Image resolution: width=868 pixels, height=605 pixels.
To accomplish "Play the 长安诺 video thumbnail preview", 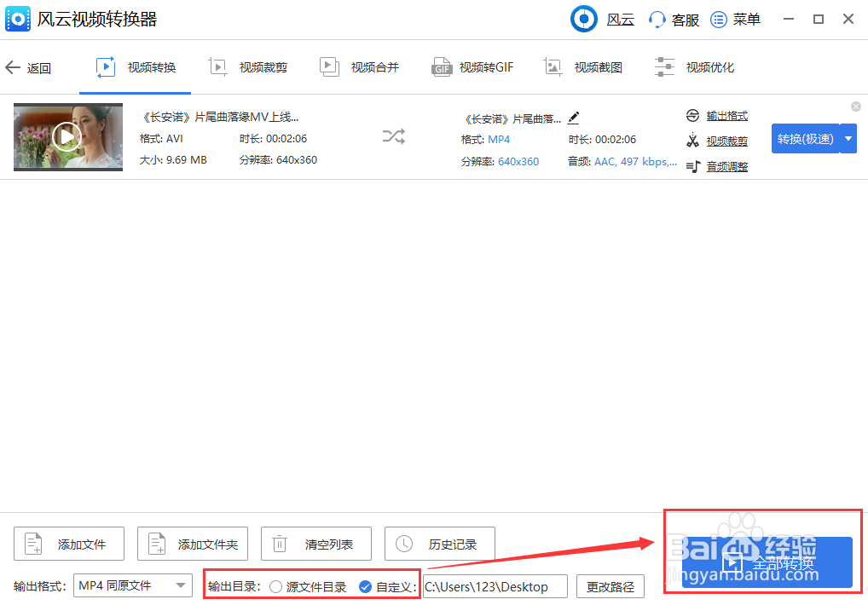I will 67,136.
